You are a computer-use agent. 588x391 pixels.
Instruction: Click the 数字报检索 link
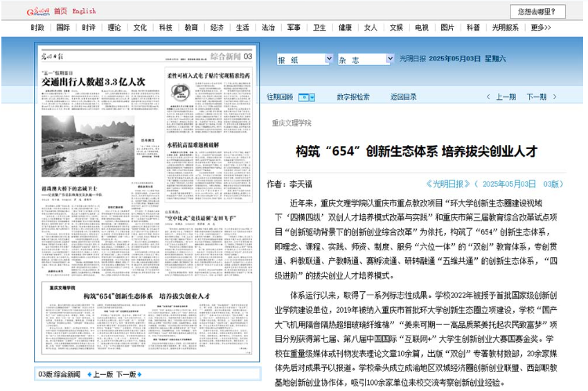click(353, 97)
